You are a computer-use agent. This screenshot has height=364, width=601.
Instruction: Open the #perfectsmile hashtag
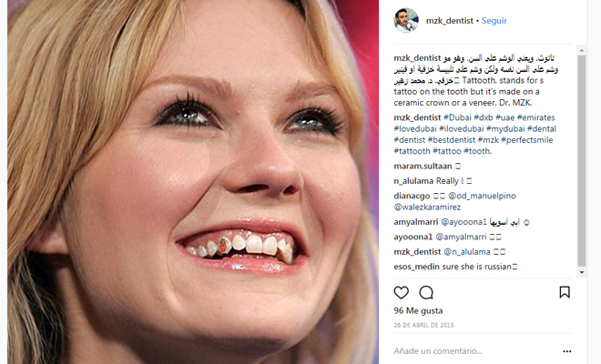coord(527,140)
